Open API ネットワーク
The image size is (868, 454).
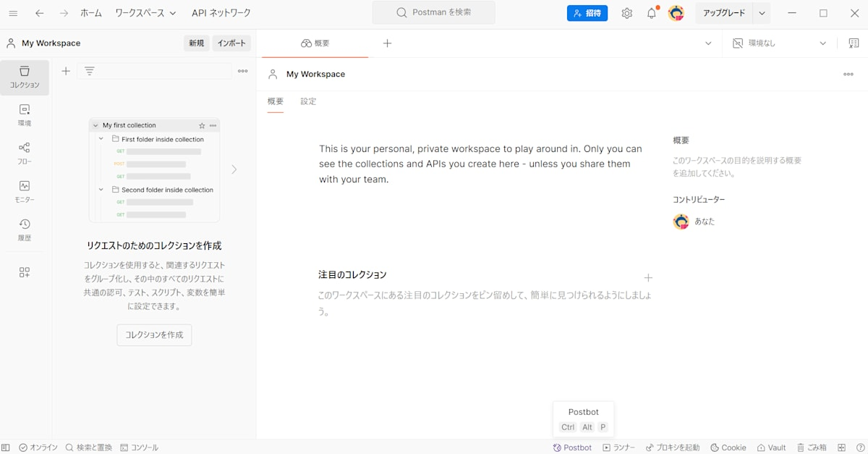(221, 13)
